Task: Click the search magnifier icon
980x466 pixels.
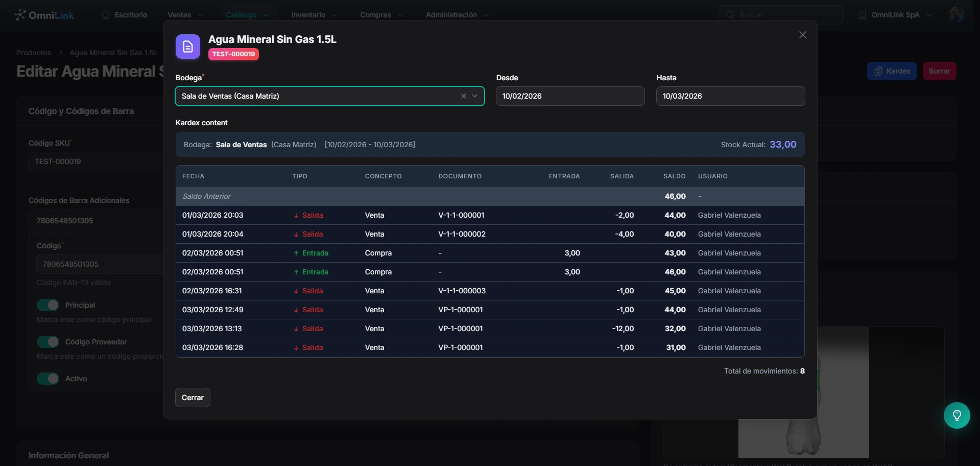Action: pos(730,15)
